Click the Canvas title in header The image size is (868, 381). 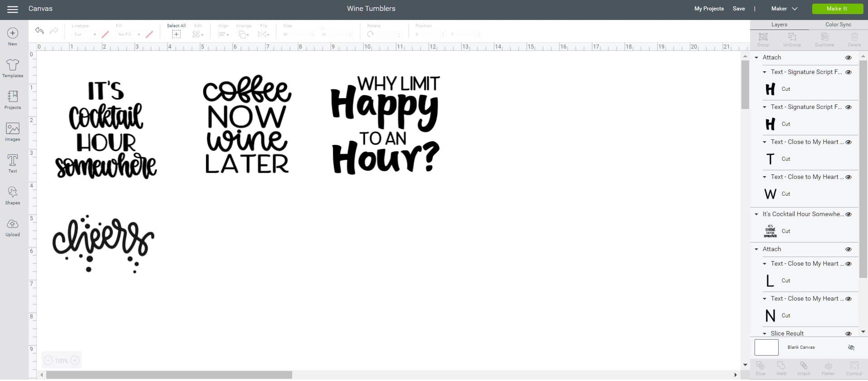[40, 9]
